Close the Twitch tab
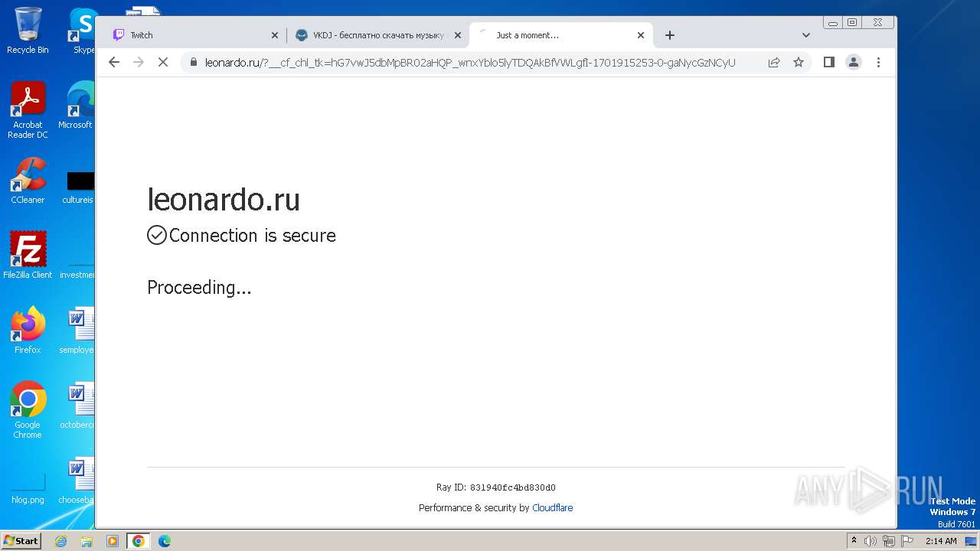Image resolution: width=980 pixels, height=551 pixels. [275, 35]
